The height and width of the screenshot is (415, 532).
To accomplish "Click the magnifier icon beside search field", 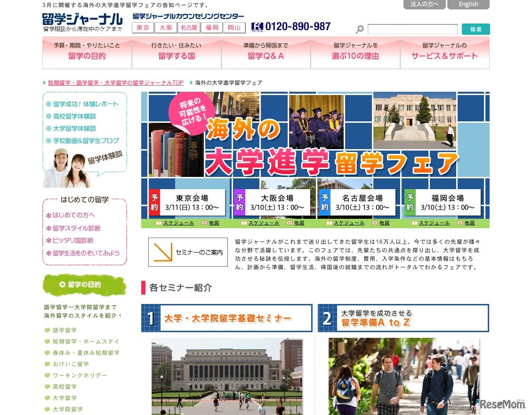I will coord(360,29).
